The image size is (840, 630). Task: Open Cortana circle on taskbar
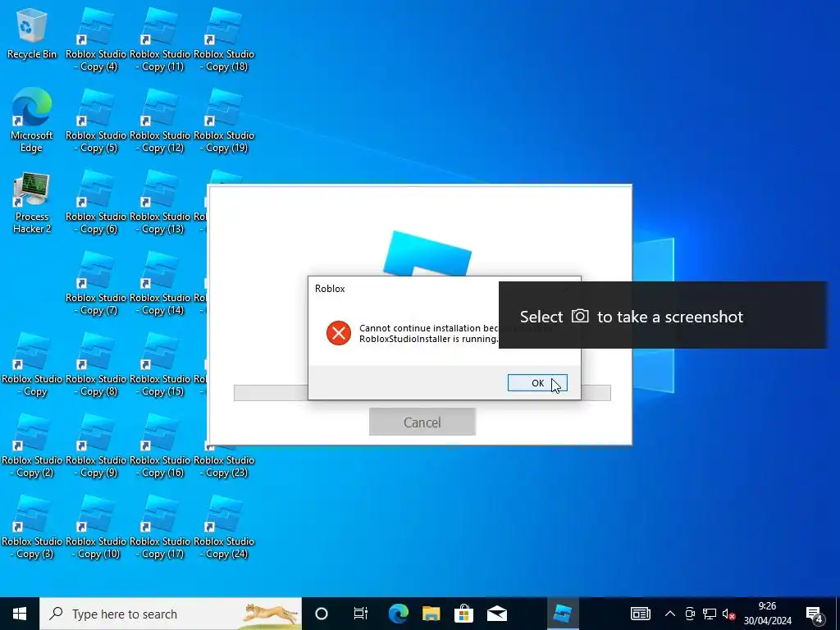tap(321, 614)
